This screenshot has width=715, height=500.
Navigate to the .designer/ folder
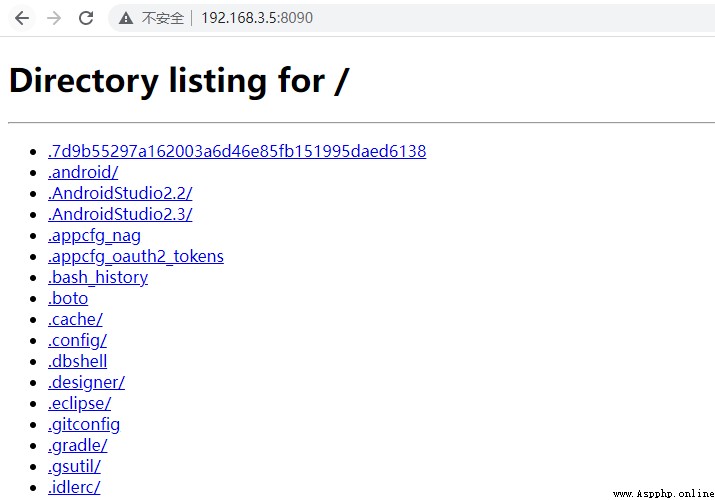point(86,382)
